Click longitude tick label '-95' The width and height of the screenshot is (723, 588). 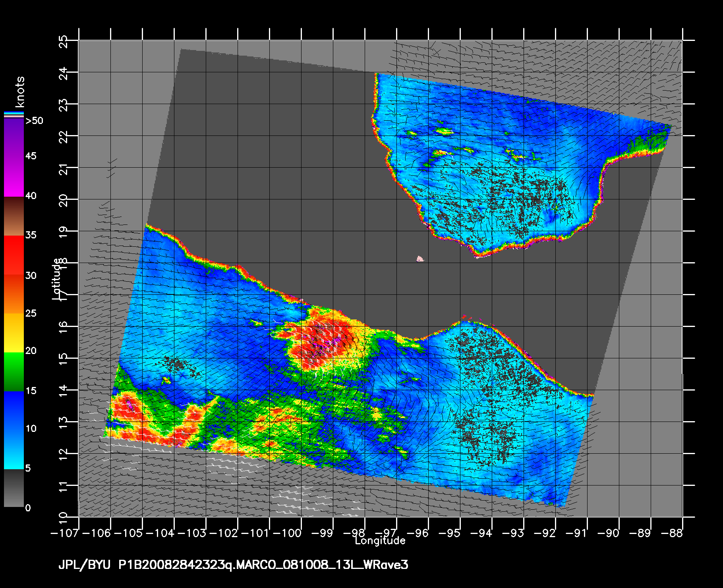[450, 533]
